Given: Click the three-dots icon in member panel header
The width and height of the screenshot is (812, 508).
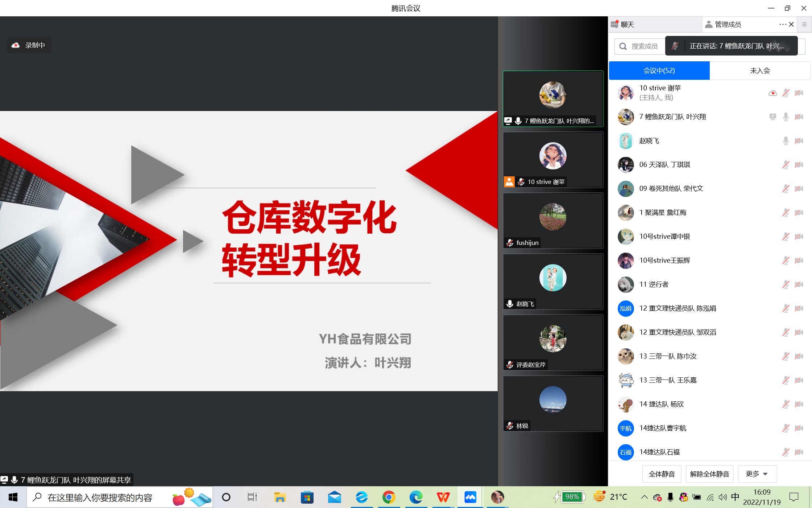Looking at the screenshot, I should 783,24.
